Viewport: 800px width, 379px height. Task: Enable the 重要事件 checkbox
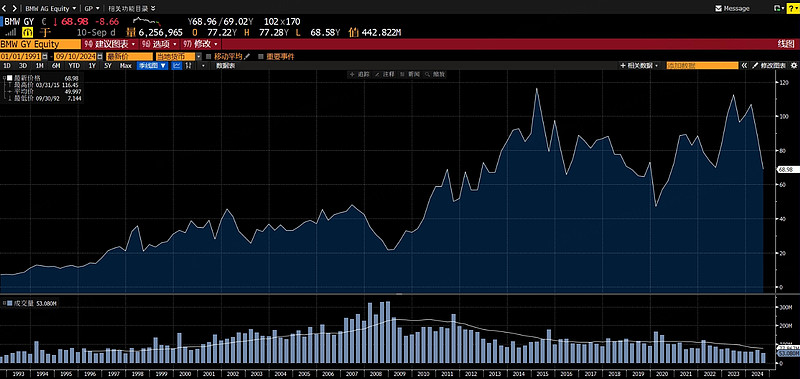tap(261, 56)
